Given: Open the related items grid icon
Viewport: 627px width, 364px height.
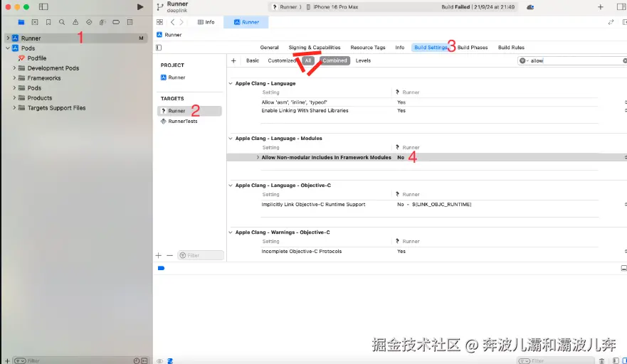Looking at the screenshot, I should coord(159,22).
